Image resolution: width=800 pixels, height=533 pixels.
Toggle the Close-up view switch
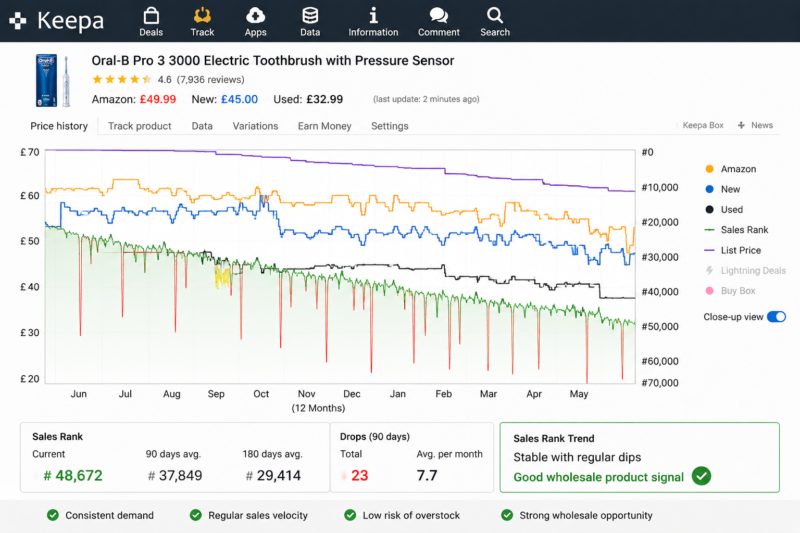(776, 317)
